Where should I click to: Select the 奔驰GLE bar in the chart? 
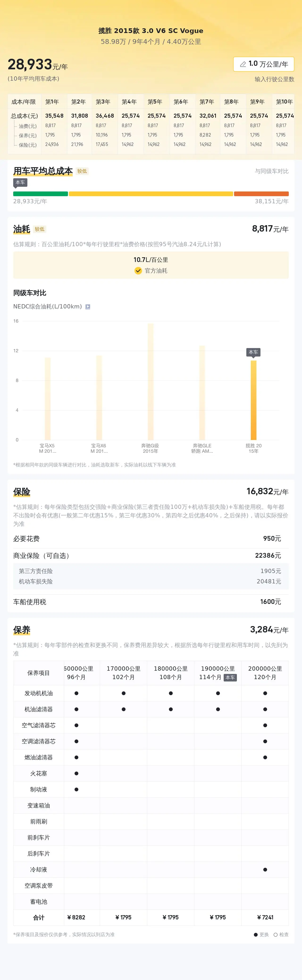tap(202, 393)
